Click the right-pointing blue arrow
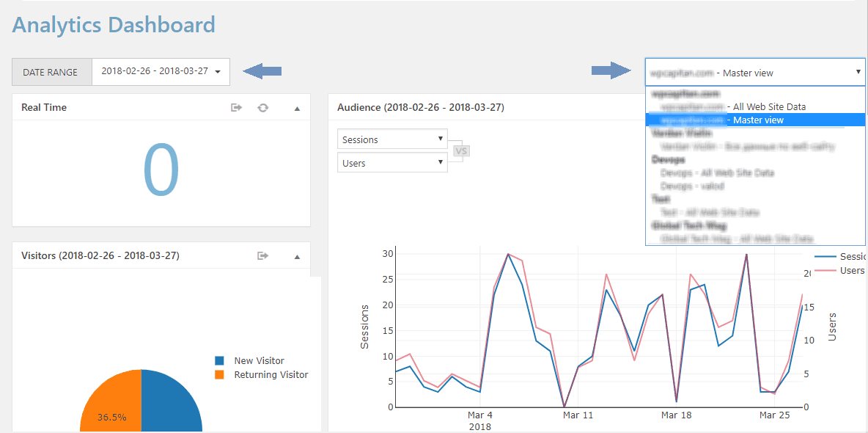868x433 pixels. (611, 70)
